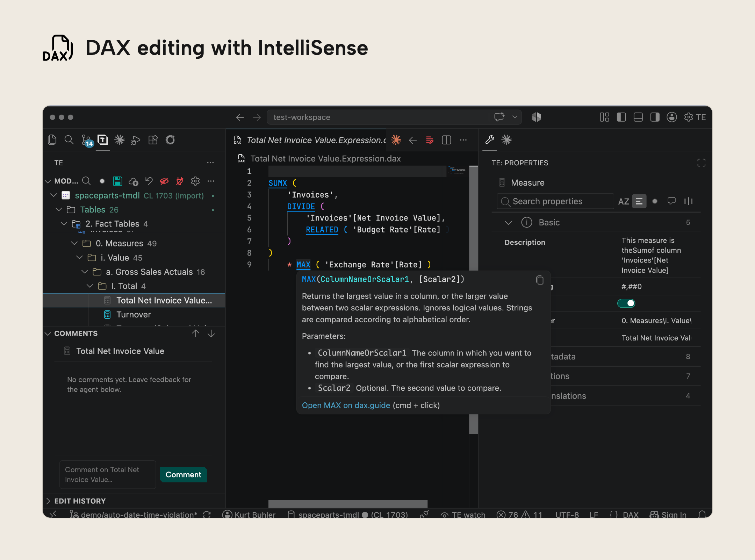Toggle the modified-only dot filter in properties

[x=655, y=201]
